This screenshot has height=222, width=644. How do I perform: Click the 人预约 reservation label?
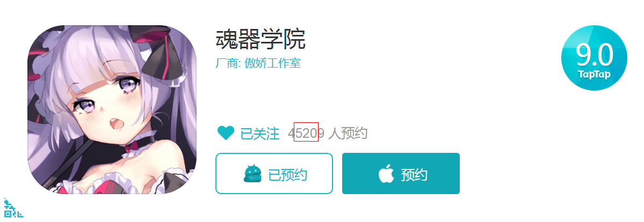[x=348, y=134]
